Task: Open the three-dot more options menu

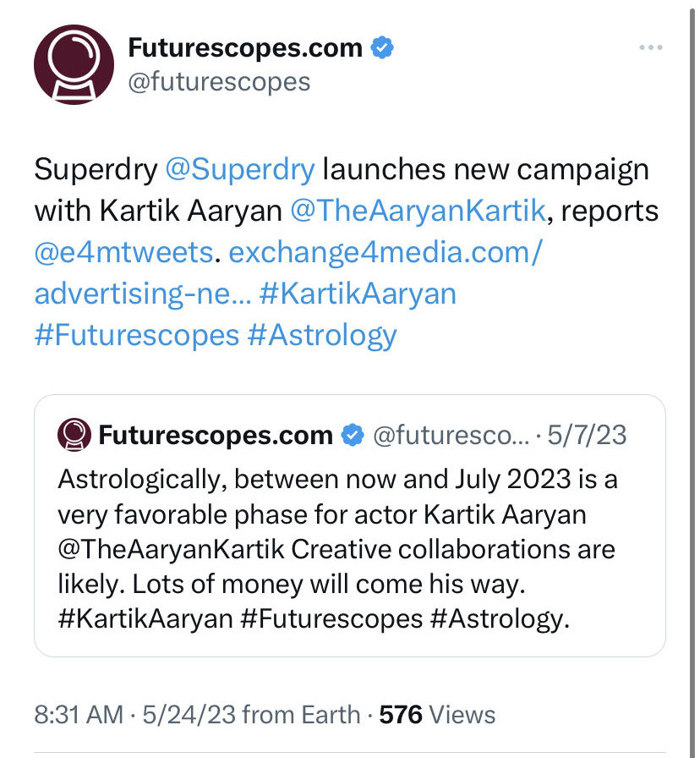Action: pyautogui.click(x=650, y=47)
